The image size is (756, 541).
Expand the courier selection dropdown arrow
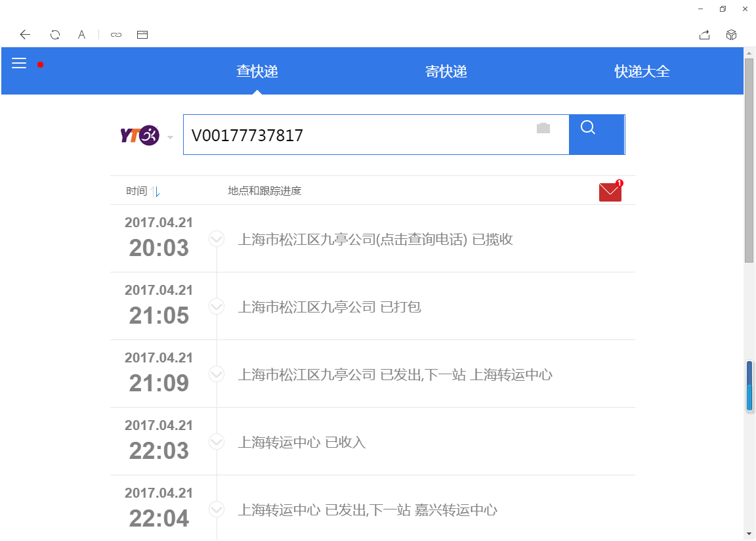tap(170, 136)
